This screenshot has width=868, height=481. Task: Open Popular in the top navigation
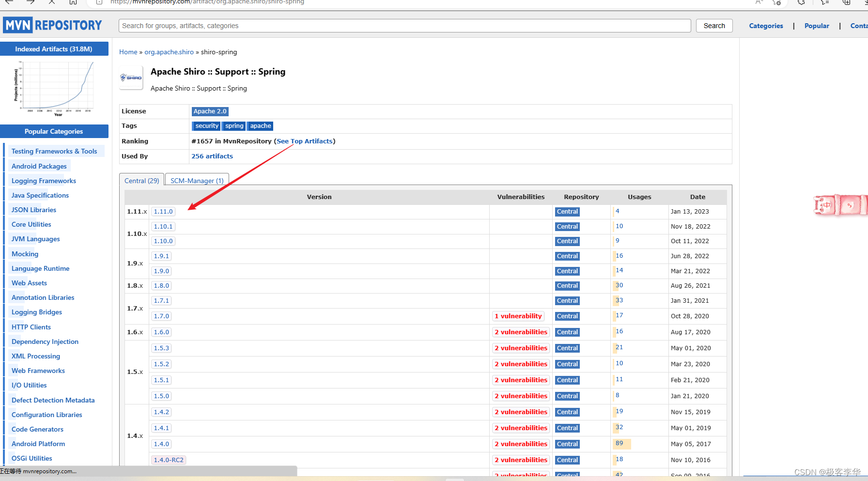pos(817,26)
